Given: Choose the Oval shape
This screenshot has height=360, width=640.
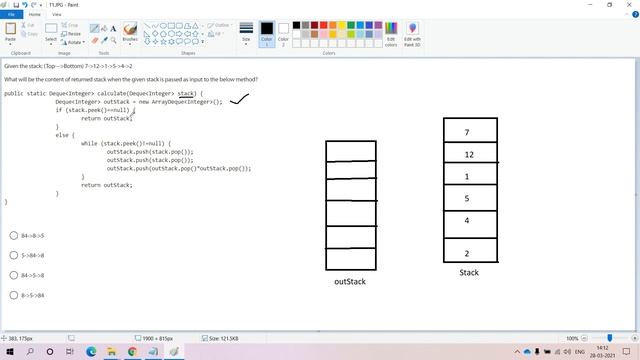Looking at the screenshot, I should click(x=163, y=26).
